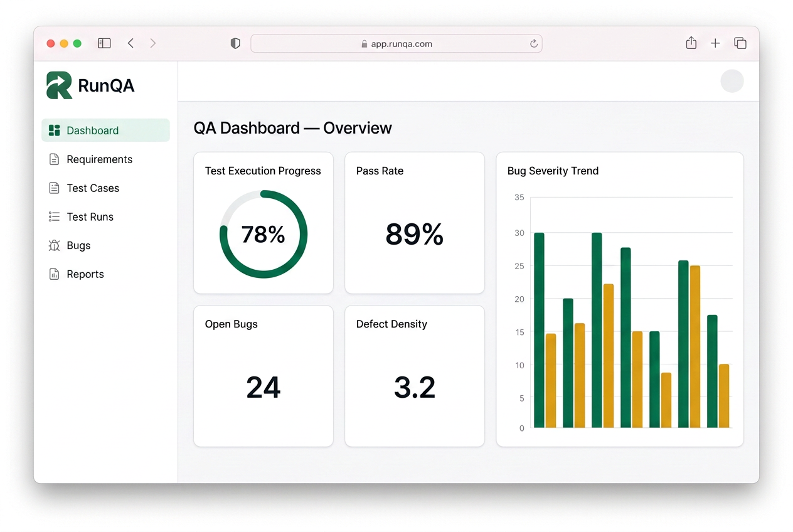Image resolution: width=793 pixels, height=532 pixels.
Task: Click the Requirements document icon
Action: (55, 159)
